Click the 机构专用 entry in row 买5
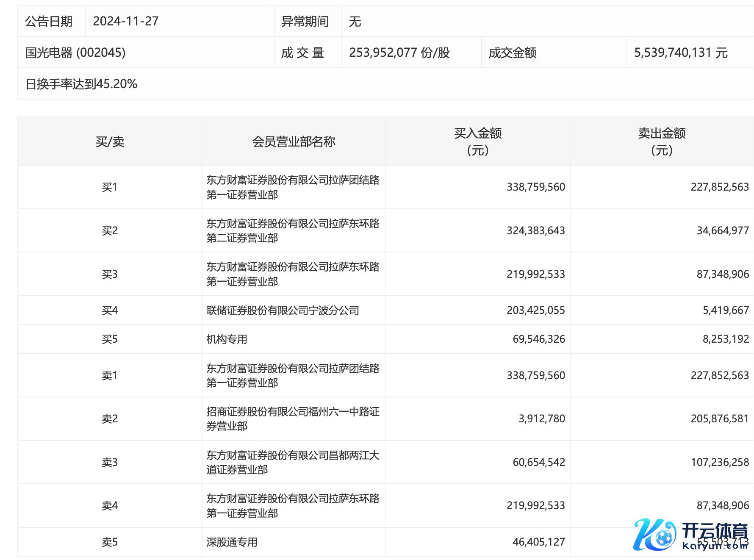This screenshot has height=560, width=754. point(227,339)
